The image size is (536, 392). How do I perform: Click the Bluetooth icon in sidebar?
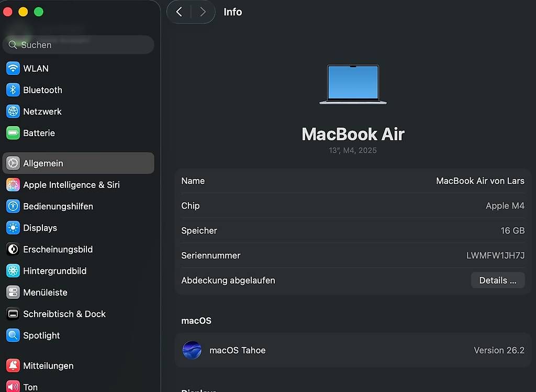(13, 90)
